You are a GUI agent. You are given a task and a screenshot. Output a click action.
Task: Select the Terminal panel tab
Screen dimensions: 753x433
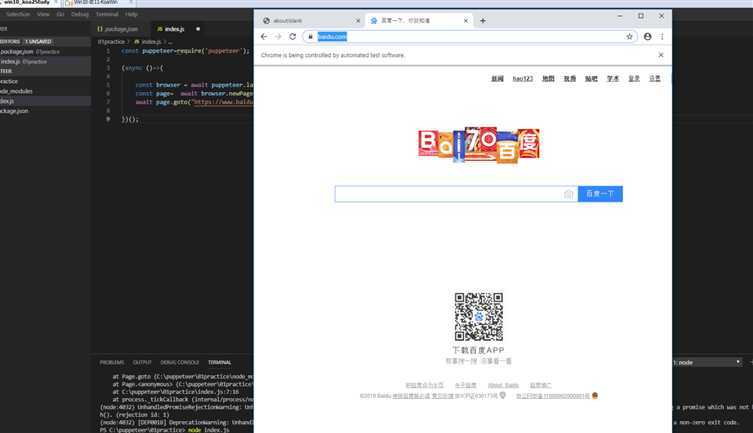[x=219, y=362]
